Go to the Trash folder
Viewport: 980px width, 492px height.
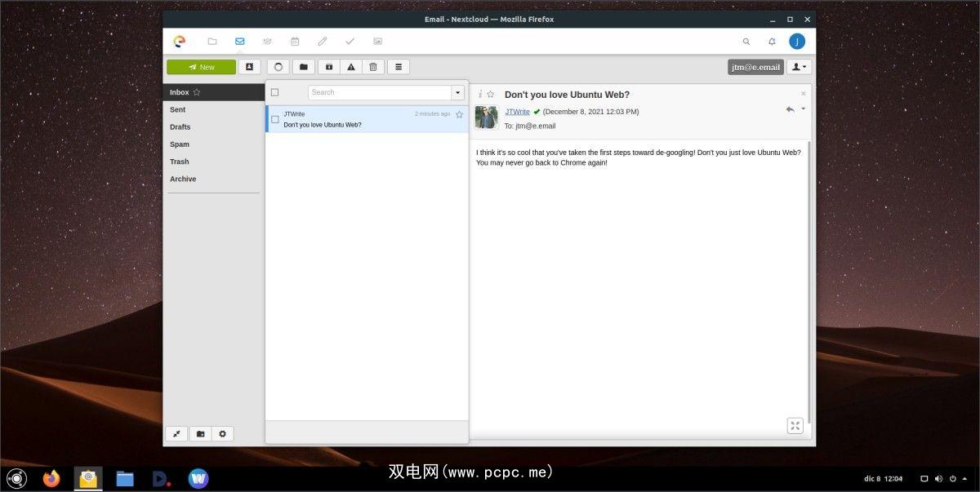click(x=180, y=162)
